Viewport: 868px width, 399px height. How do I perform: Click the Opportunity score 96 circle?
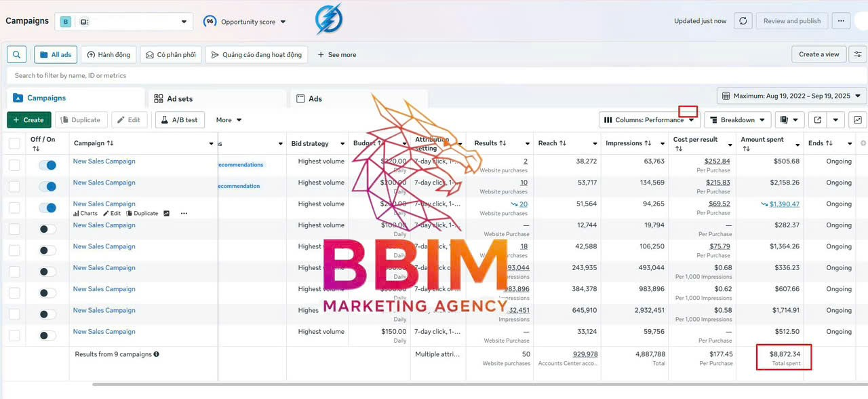point(210,22)
